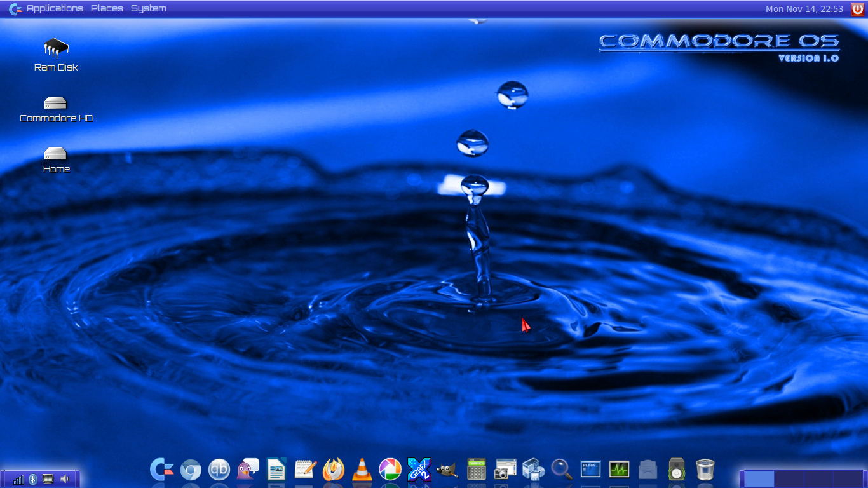Toggle Bluetooth from the tray icon
The width and height of the screenshot is (868, 488).
click(x=33, y=479)
